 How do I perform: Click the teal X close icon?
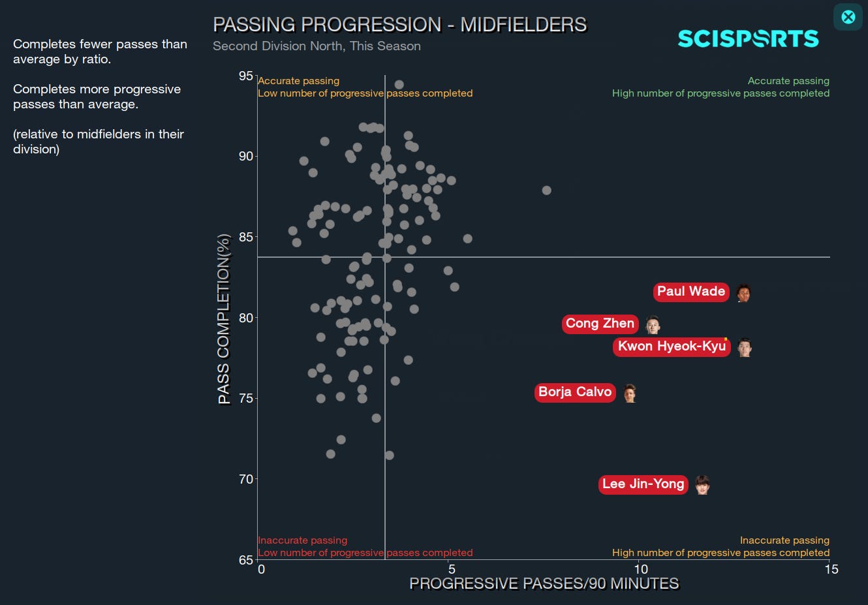tap(847, 17)
